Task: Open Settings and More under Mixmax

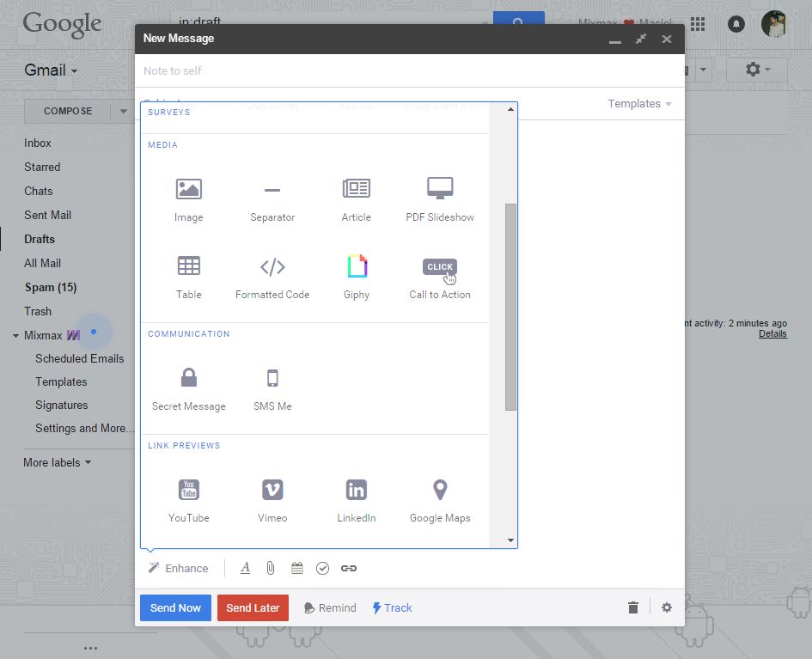Action: (84, 428)
